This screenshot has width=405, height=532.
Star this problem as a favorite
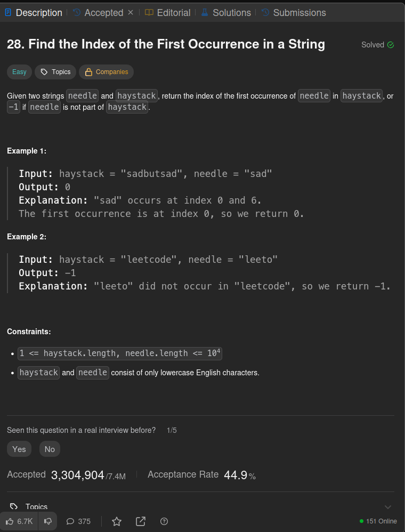[x=117, y=521]
